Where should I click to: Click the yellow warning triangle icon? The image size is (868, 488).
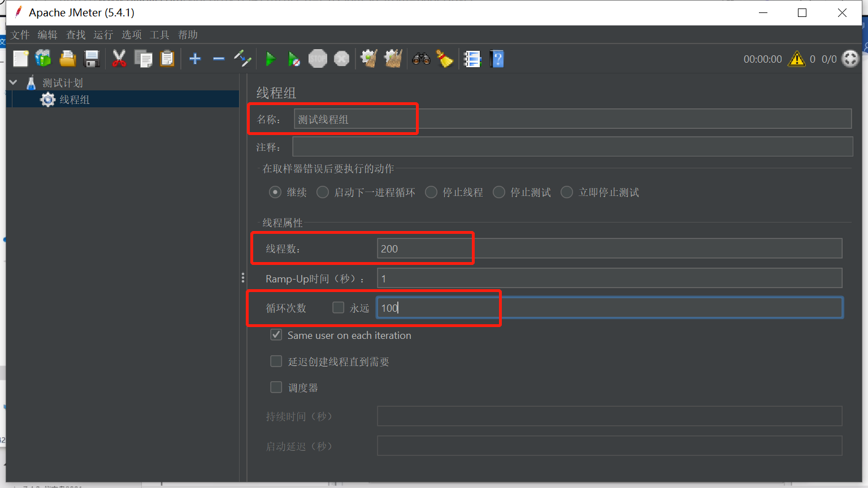pos(797,59)
